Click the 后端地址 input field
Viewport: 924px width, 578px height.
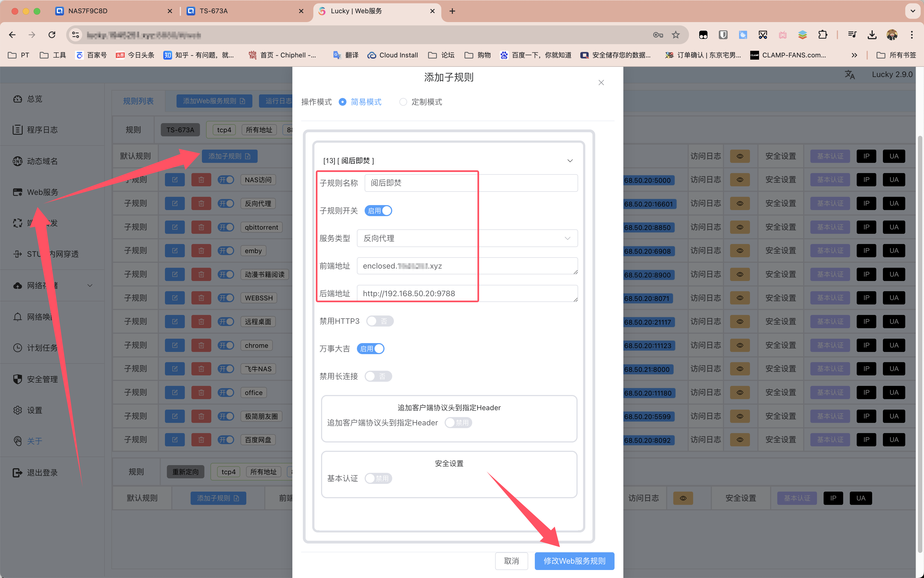pyautogui.click(x=467, y=293)
